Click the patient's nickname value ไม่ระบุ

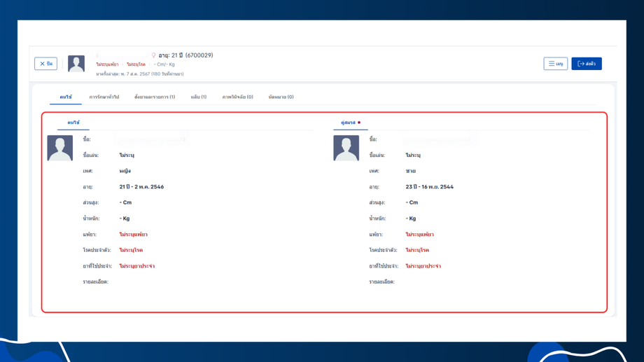point(127,155)
